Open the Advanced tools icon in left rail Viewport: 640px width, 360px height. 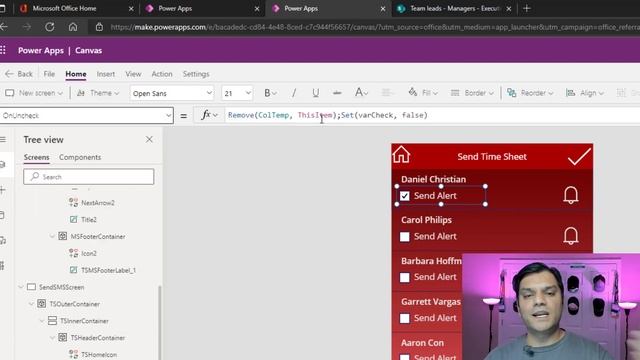[x=2, y=266]
